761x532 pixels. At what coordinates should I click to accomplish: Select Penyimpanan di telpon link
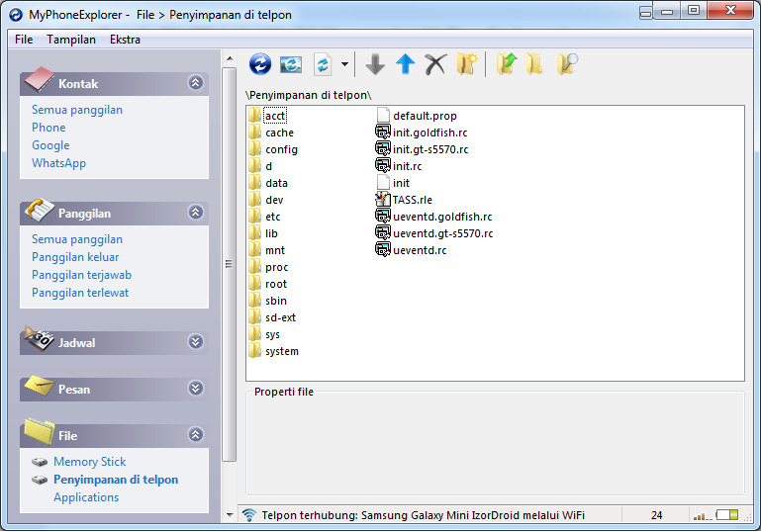tap(116, 480)
